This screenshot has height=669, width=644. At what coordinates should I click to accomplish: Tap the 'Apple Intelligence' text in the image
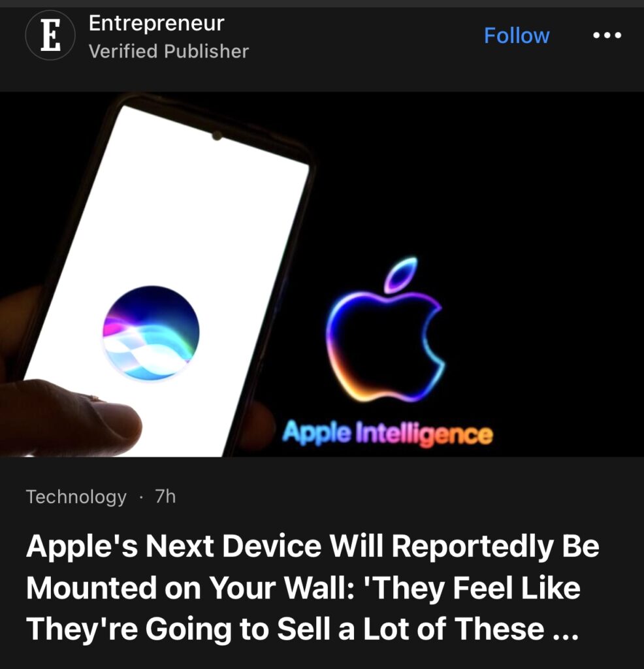(x=388, y=434)
